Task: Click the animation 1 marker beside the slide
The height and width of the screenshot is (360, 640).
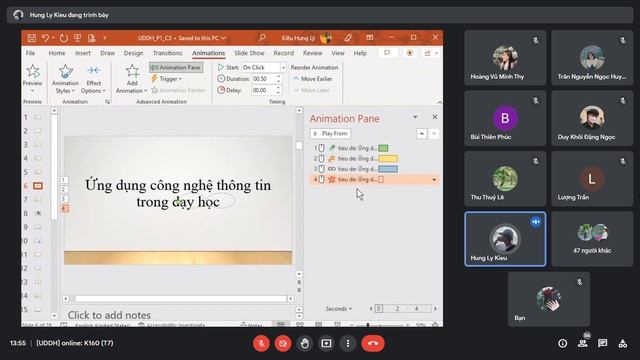Action: [x=64, y=180]
